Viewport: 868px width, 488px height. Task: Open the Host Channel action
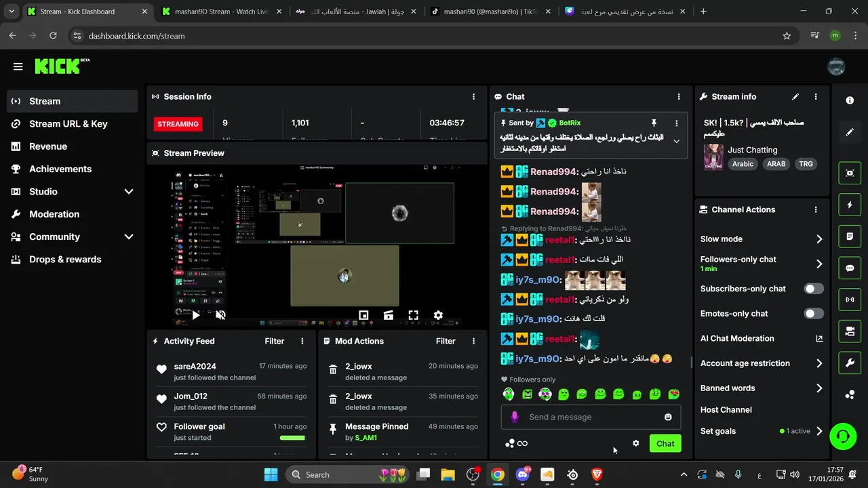726,410
